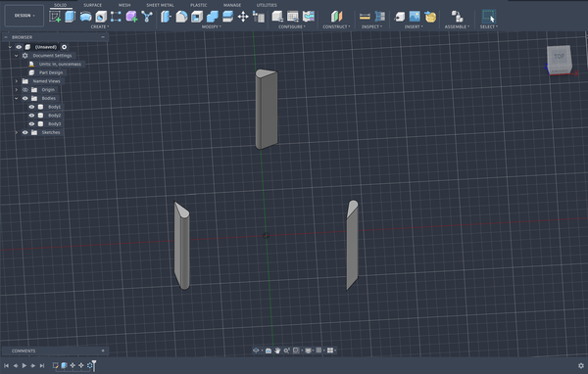Image resolution: width=588 pixels, height=374 pixels.
Task: Click the Orbit navigation icon
Action: tap(256, 351)
